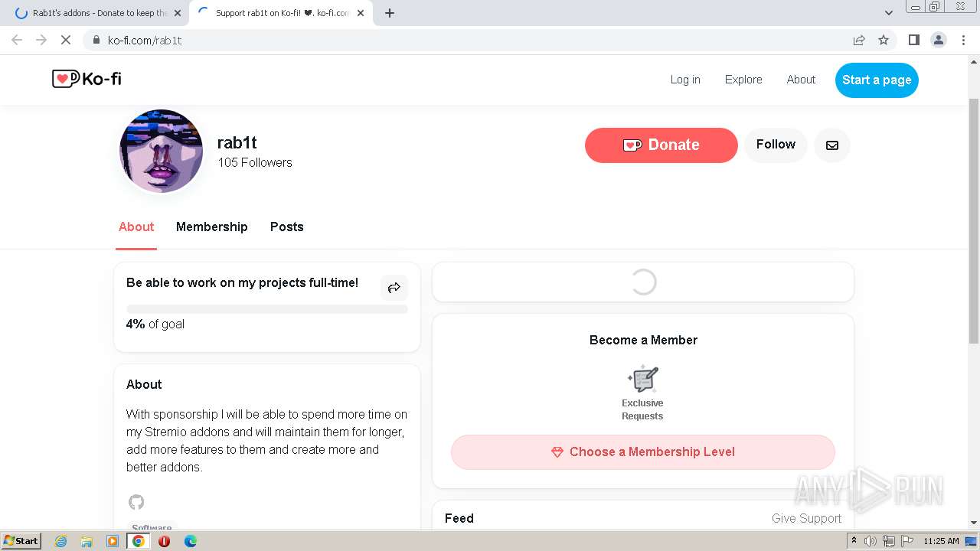This screenshot has height=551, width=980.
Task: Send a message via envelope icon
Action: click(x=832, y=145)
